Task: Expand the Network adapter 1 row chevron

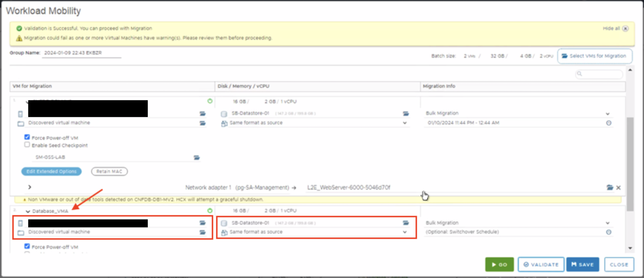Action: click(30, 187)
